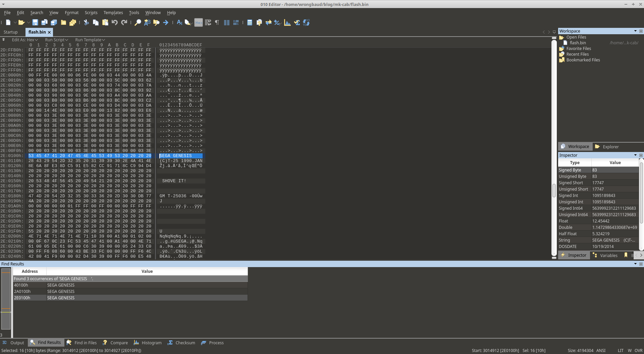
Task: Open the Calculator toolbar icon
Action: pos(250,22)
